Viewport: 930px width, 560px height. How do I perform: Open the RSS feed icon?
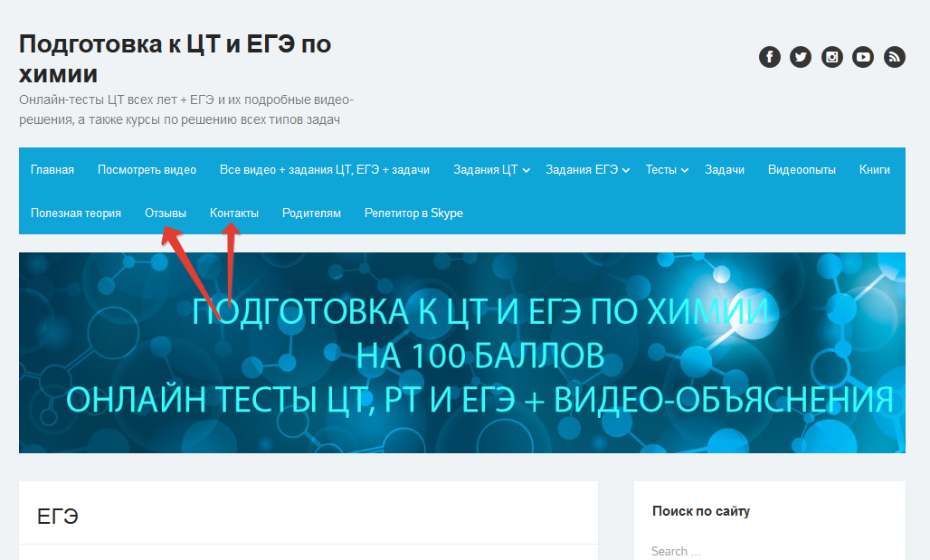895,57
